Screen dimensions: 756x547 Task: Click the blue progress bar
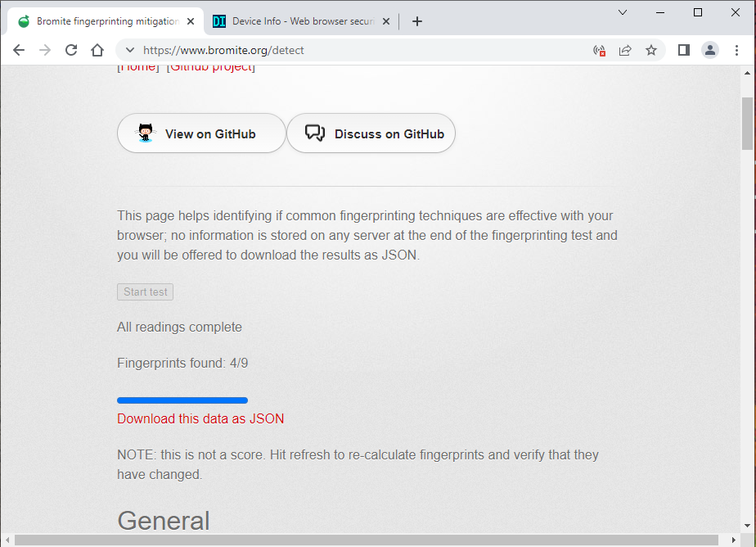point(182,400)
